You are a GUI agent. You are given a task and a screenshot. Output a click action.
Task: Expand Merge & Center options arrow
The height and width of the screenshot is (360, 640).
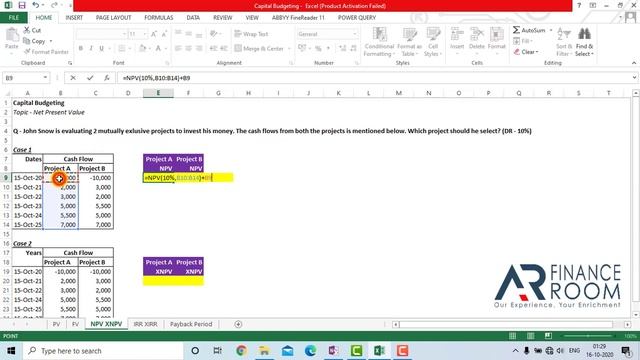click(289, 49)
